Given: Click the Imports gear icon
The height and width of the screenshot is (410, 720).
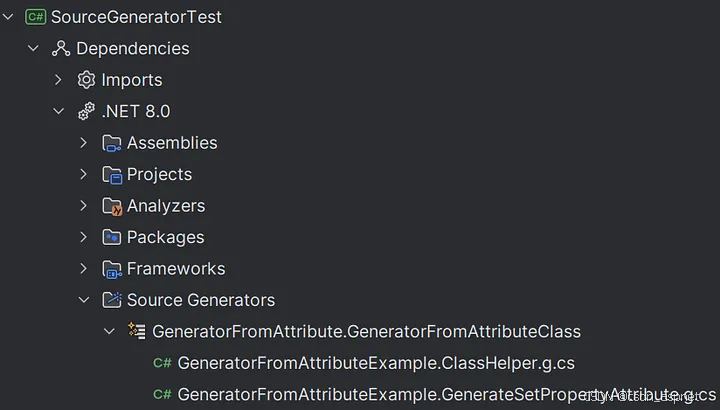Looking at the screenshot, I should 86,80.
